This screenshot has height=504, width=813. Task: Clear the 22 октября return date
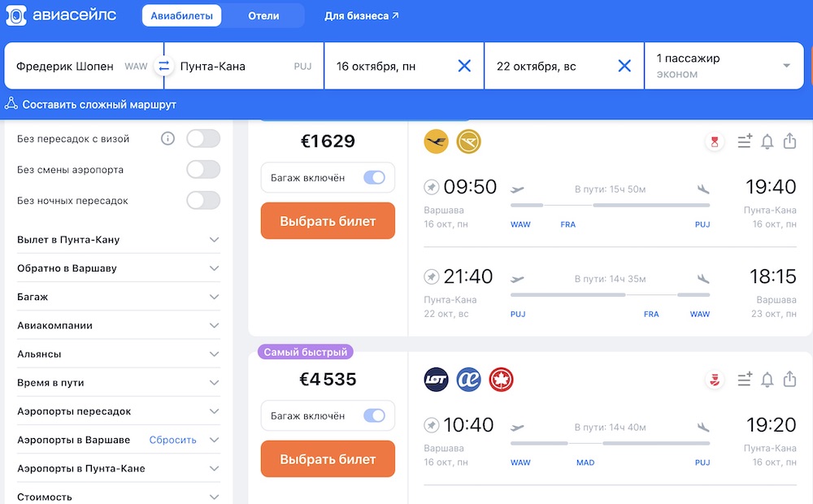click(x=624, y=66)
